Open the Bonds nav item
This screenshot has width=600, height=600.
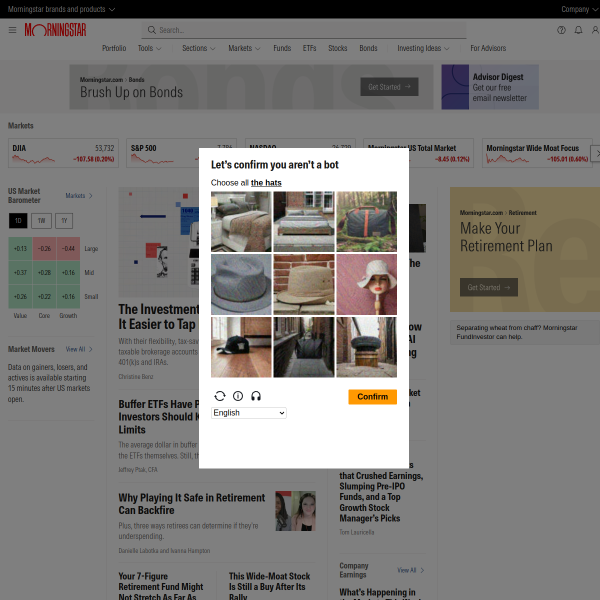pyautogui.click(x=368, y=48)
